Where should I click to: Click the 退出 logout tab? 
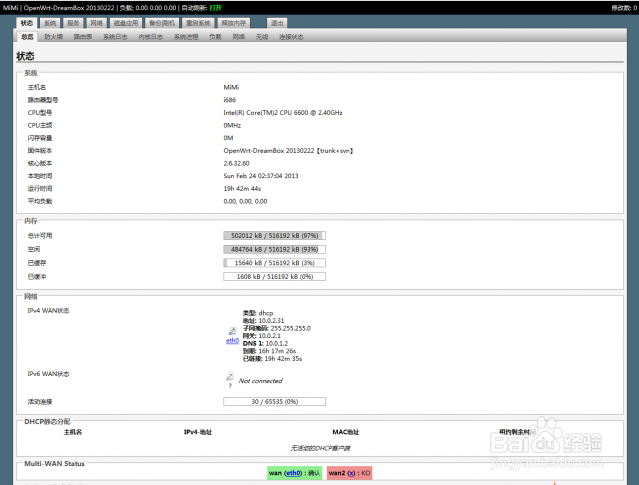click(277, 23)
